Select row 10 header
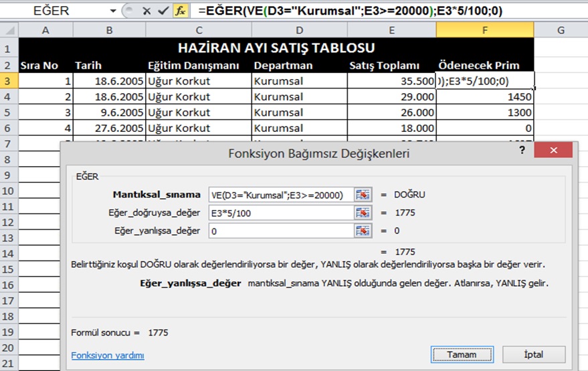The height and width of the screenshot is (371, 588). point(9,191)
